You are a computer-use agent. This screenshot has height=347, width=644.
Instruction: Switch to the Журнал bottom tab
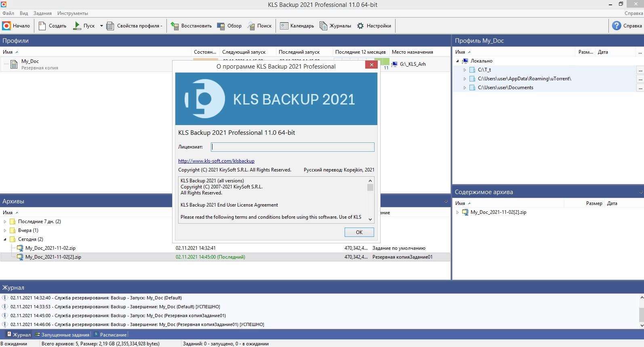point(18,334)
